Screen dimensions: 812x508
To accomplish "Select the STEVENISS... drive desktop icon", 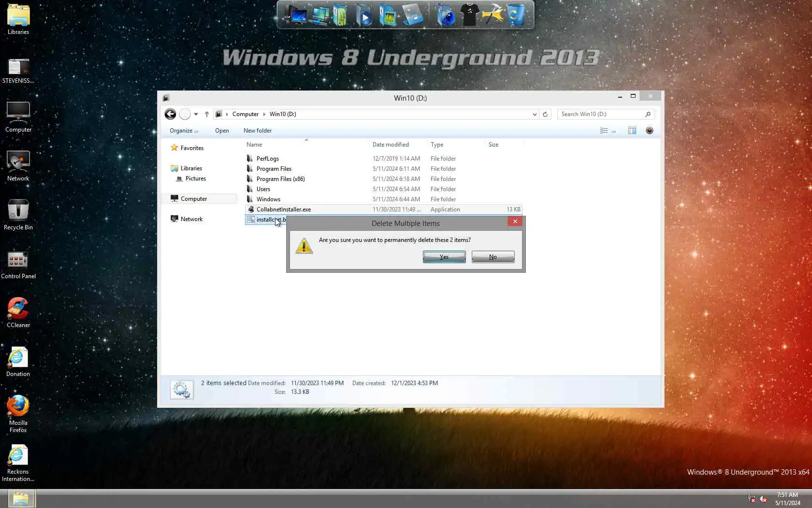I will click(18, 71).
